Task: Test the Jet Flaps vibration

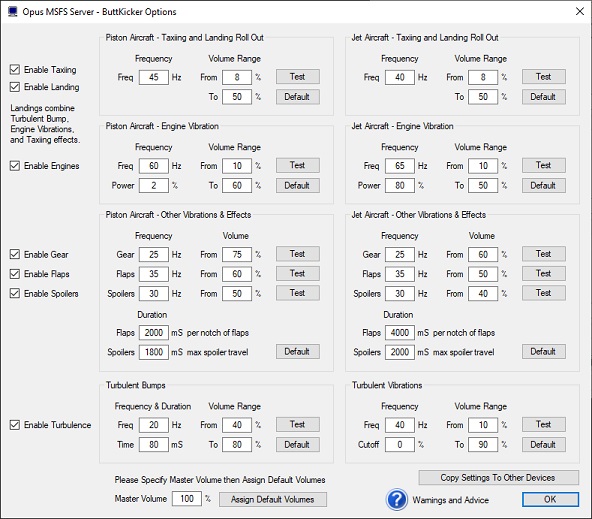Action: (x=544, y=273)
